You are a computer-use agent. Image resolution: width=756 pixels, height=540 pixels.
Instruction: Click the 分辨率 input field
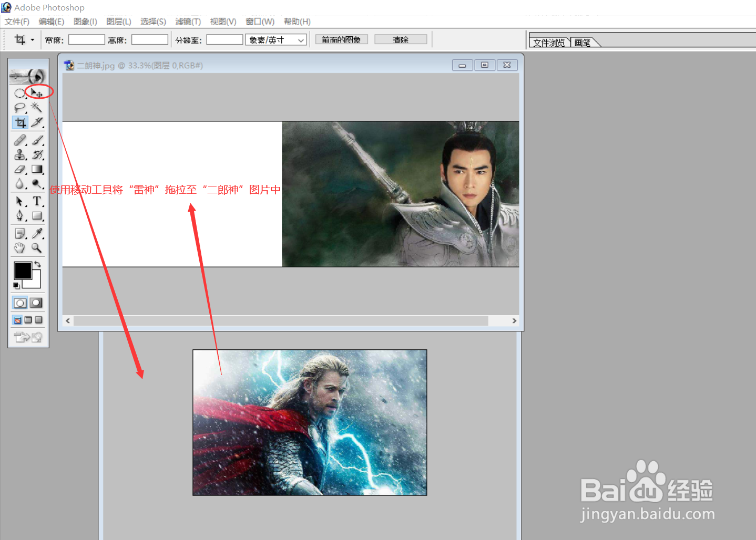224,40
